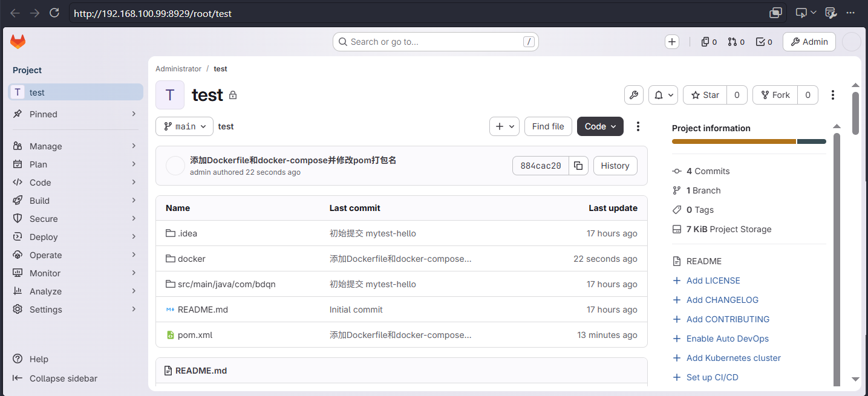Open the add file plus dropdown
This screenshot has height=396, width=868.
point(504,126)
